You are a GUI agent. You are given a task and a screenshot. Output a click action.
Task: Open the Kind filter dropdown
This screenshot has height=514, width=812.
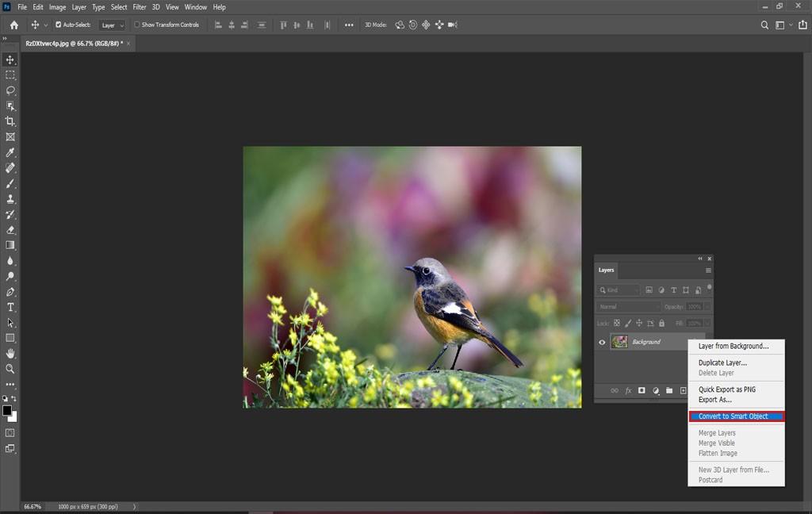619,290
